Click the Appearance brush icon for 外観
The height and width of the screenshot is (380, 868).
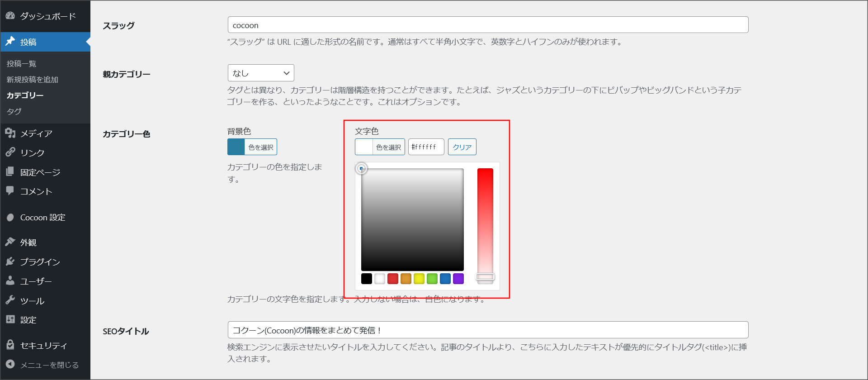[x=10, y=242]
